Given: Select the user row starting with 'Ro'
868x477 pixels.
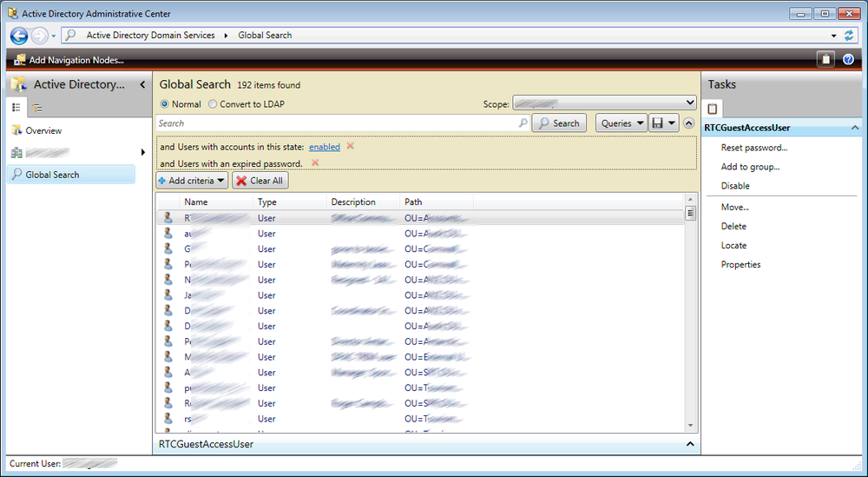Looking at the screenshot, I should (x=420, y=403).
